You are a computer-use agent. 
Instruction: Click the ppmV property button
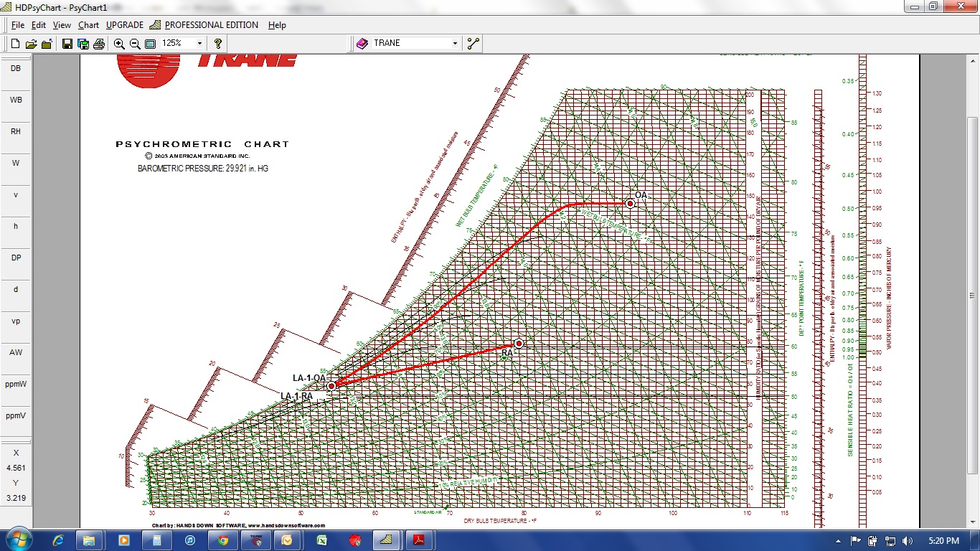click(x=15, y=415)
